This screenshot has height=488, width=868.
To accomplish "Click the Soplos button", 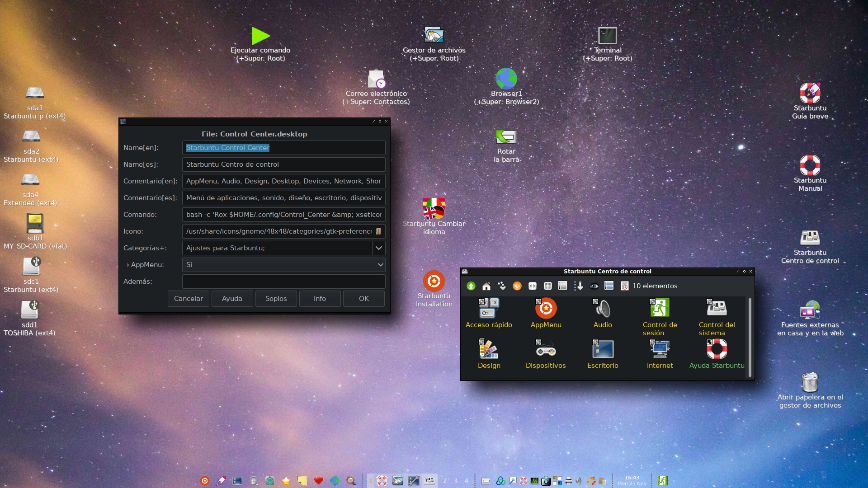I will [276, 299].
